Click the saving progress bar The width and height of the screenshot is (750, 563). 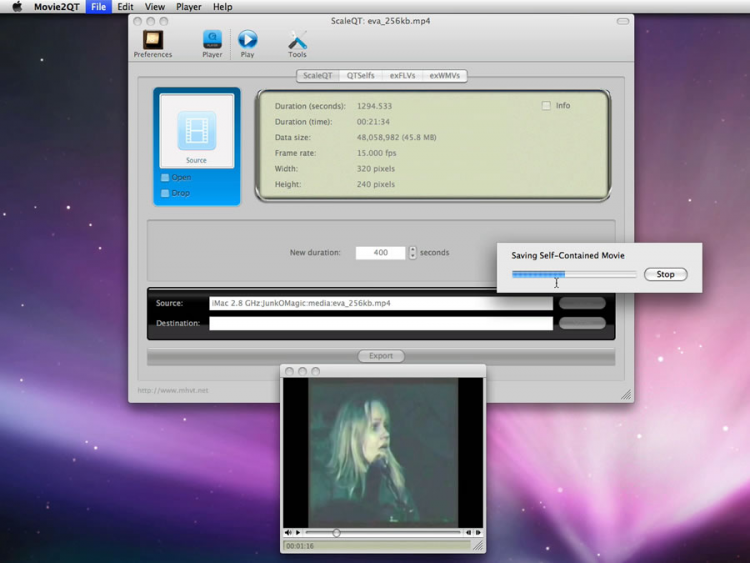574,274
